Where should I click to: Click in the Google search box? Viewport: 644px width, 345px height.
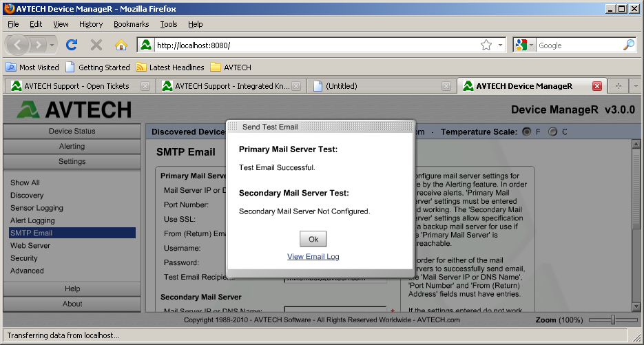point(579,45)
